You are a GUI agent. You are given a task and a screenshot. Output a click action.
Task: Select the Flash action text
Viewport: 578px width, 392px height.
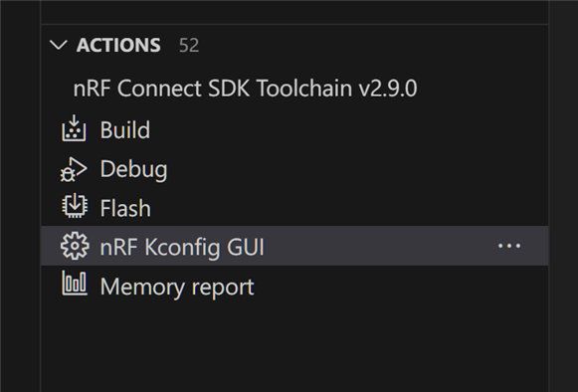coord(125,208)
